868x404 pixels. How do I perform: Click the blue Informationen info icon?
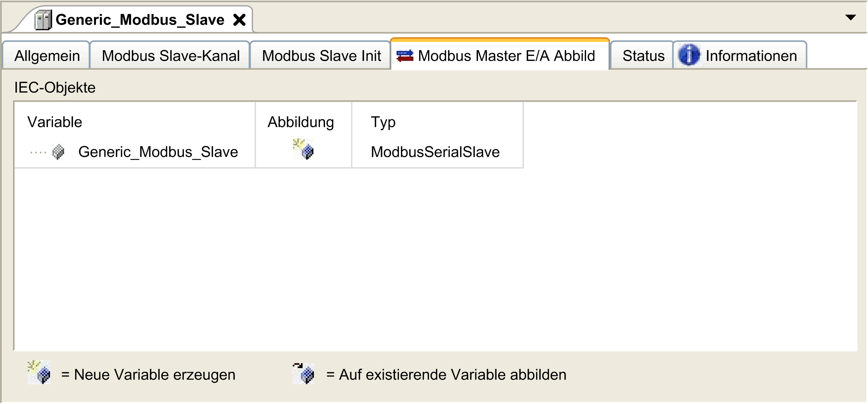[689, 55]
